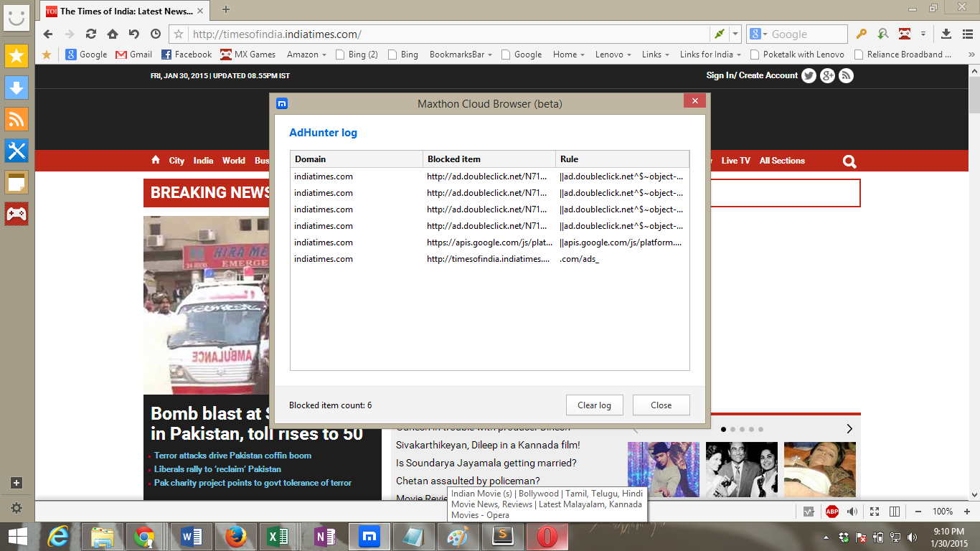The height and width of the screenshot is (551, 980).
Task: Open the City section in navigation
Action: [x=176, y=161]
